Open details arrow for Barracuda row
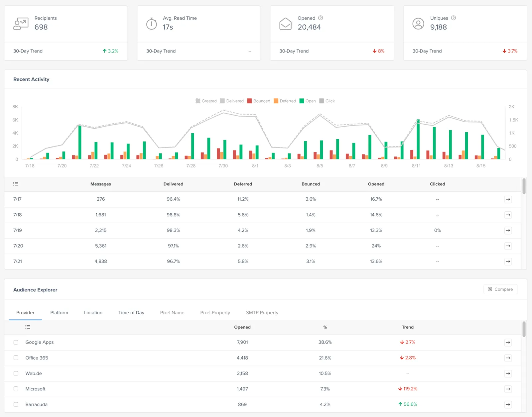This screenshot has height=417, width=532. 508,404
